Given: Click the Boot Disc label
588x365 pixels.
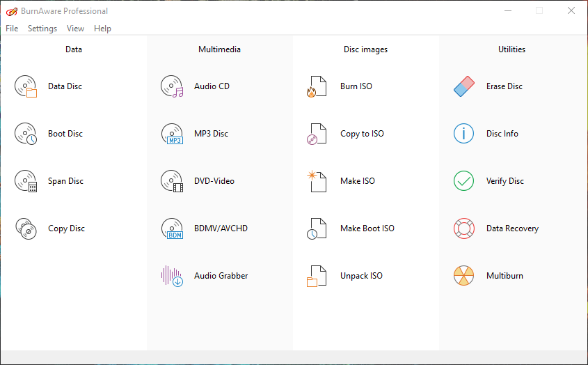Looking at the screenshot, I should pyautogui.click(x=65, y=134).
